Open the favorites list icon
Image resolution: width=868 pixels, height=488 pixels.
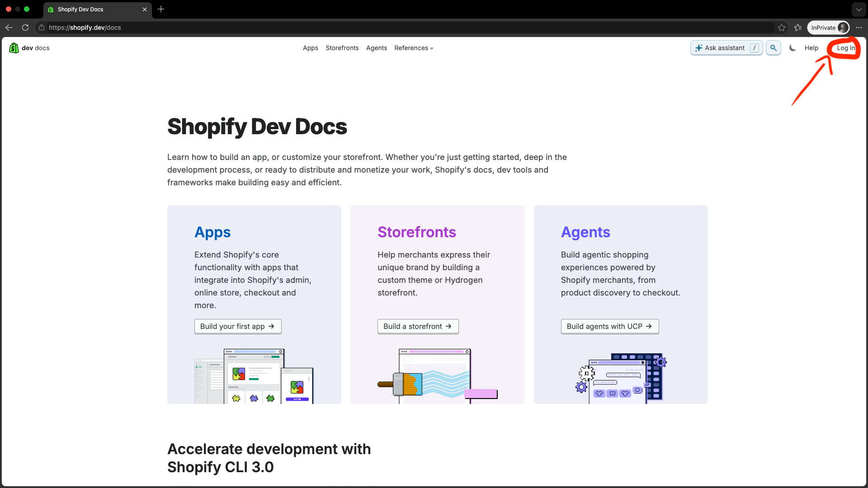click(x=798, y=28)
